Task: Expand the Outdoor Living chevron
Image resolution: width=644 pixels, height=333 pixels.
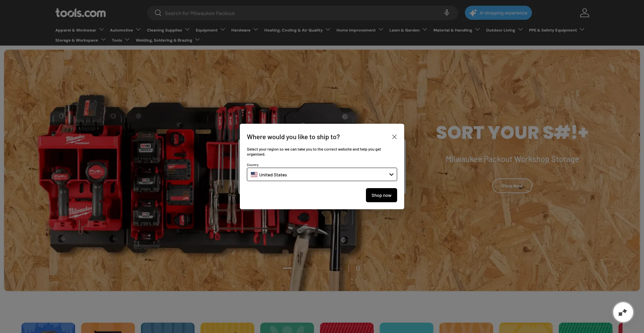Action: (x=521, y=30)
